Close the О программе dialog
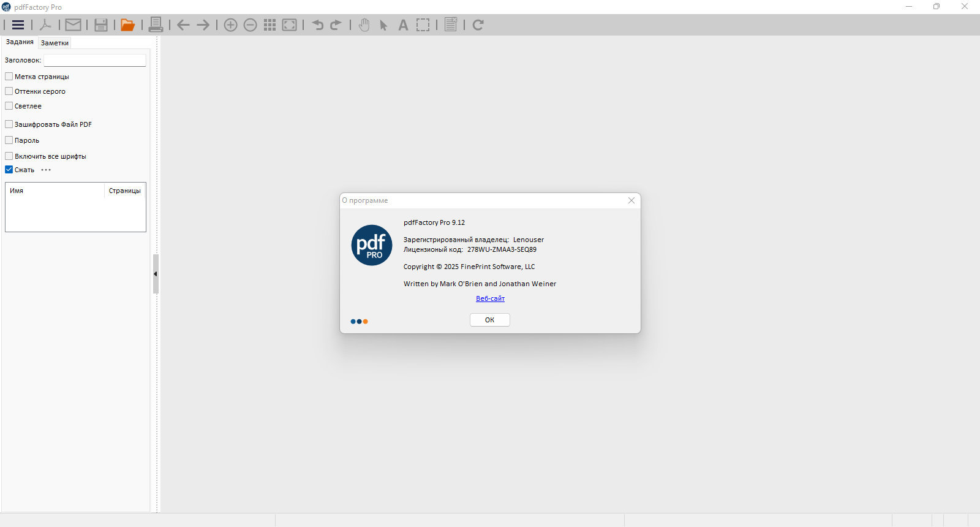This screenshot has width=980, height=527. click(x=631, y=200)
